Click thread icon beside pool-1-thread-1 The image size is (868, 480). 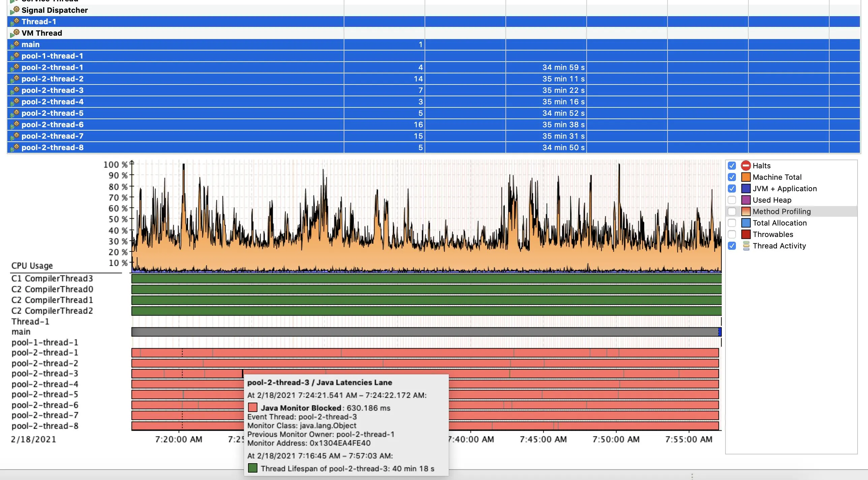[15, 56]
